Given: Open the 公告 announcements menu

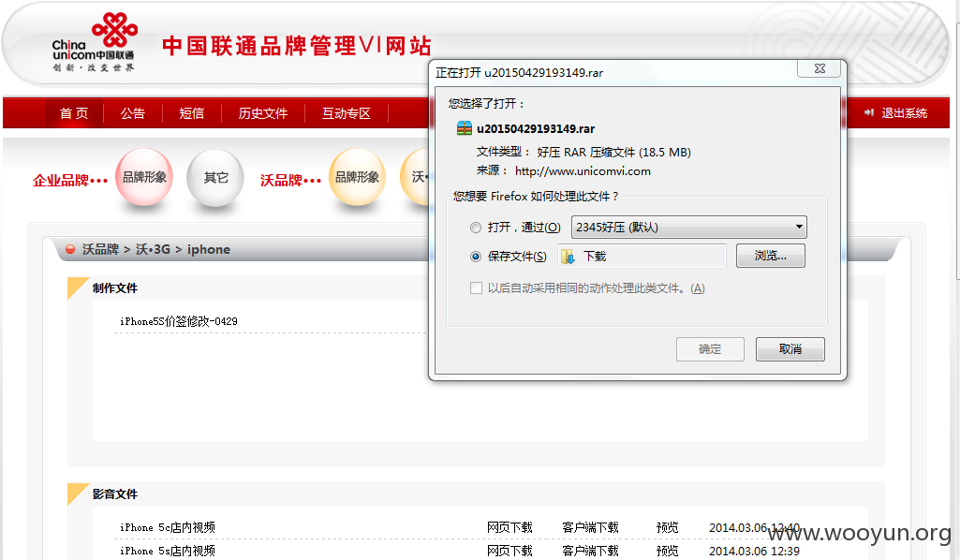Looking at the screenshot, I should [133, 113].
